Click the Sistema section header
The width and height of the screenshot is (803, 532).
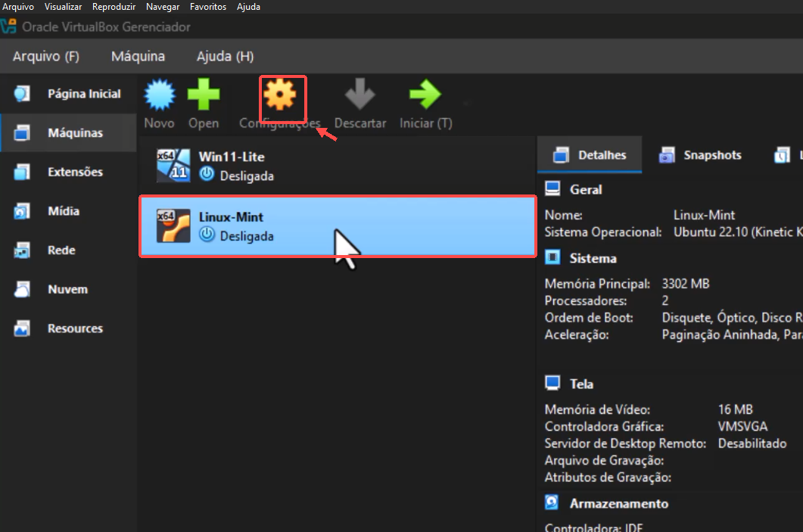click(593, 258)
